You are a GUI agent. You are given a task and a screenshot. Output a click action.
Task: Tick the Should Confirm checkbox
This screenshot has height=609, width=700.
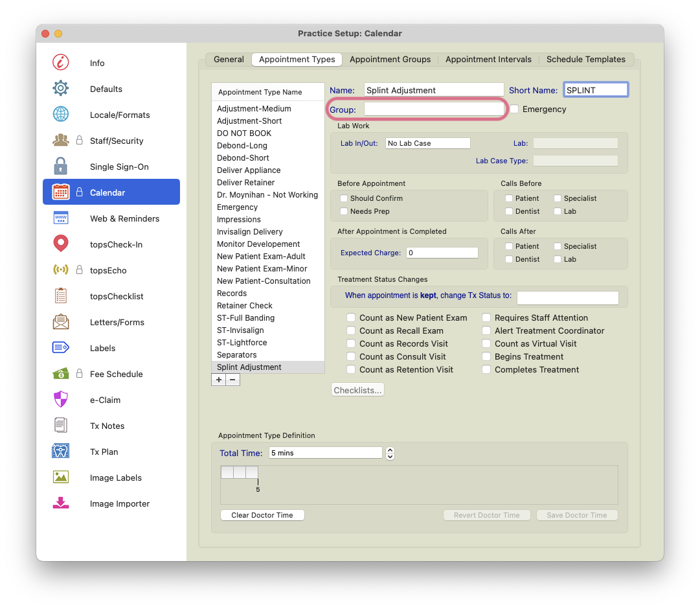pyautogui.click(x=344, y=198)
